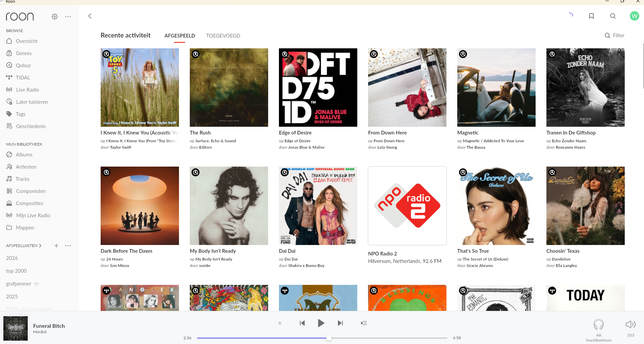This screenshot has width=644, height=344.
Task: Open playlist options three-dot menu
Action: [68, 246]
